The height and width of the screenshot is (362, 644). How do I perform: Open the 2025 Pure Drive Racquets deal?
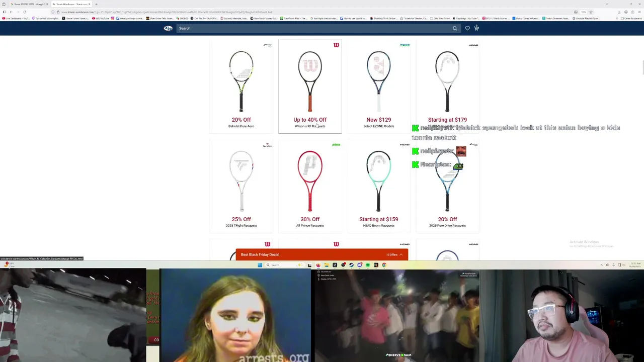pyautogui.click(x=447, y=186)
